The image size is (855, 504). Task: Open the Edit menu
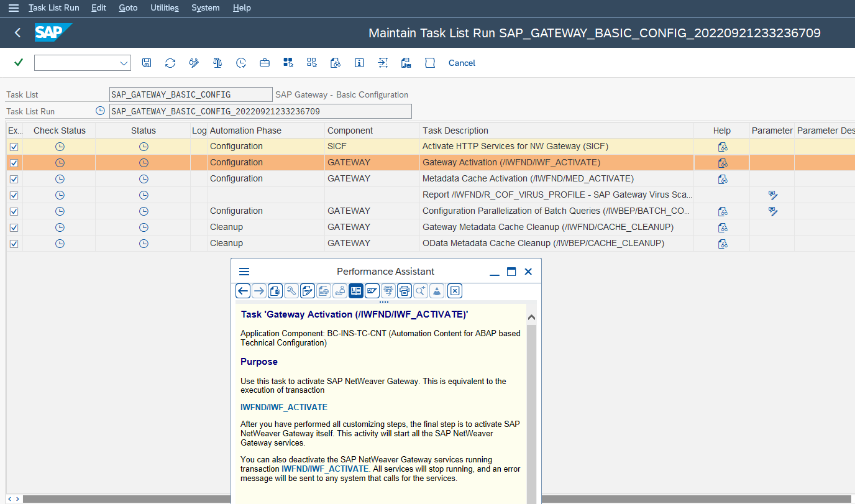99,8
